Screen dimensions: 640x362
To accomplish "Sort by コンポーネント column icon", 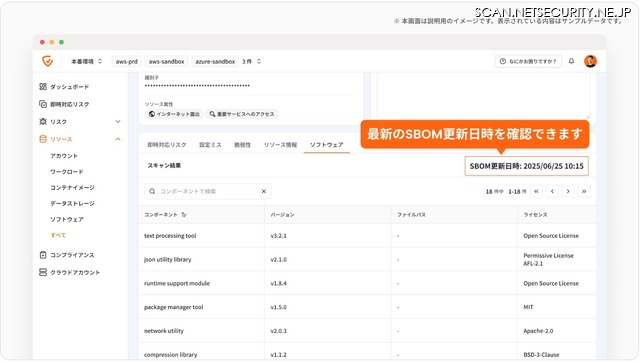I will click(184, 215).
